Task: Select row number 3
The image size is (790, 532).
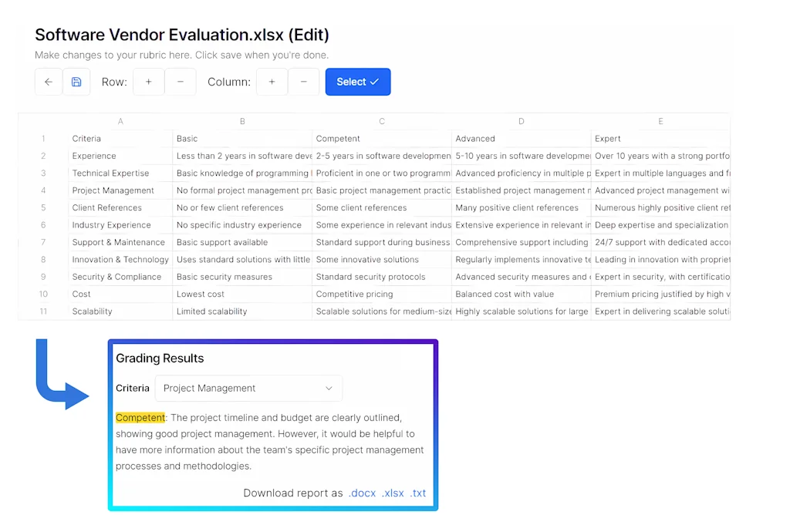Action: click(44, 173)
